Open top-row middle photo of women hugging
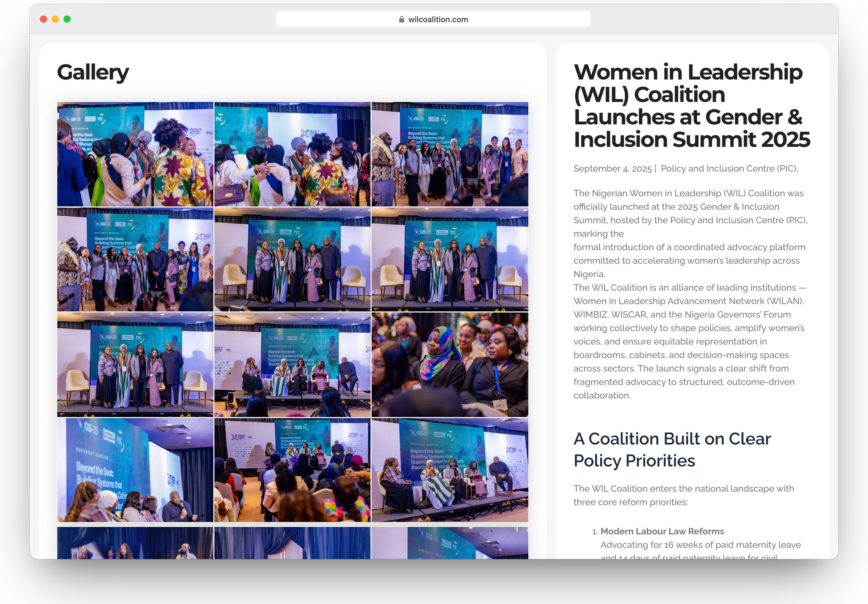Viewport: 868px width, 604px height. 293,154
